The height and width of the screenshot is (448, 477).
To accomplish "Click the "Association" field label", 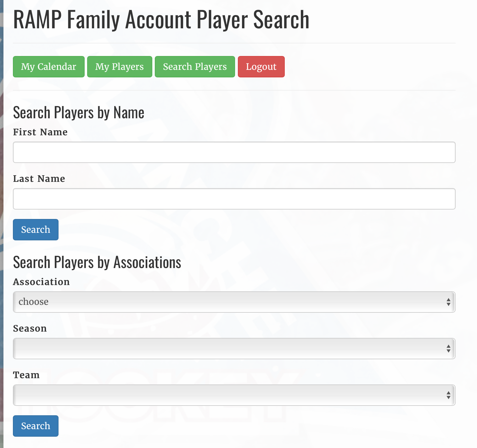I will (x=41, y=282).
